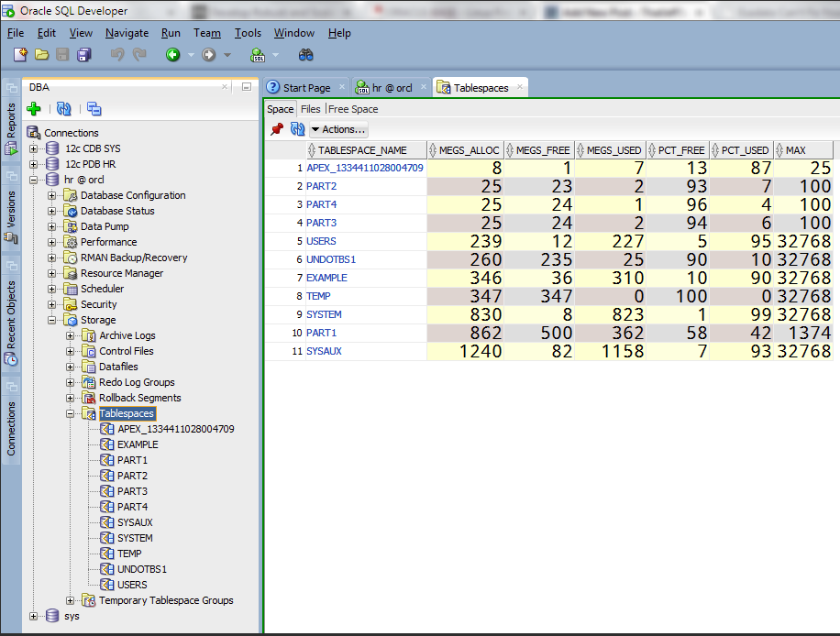
Task: Click the Open folder toolbar icon
Action: pos(41,55)
